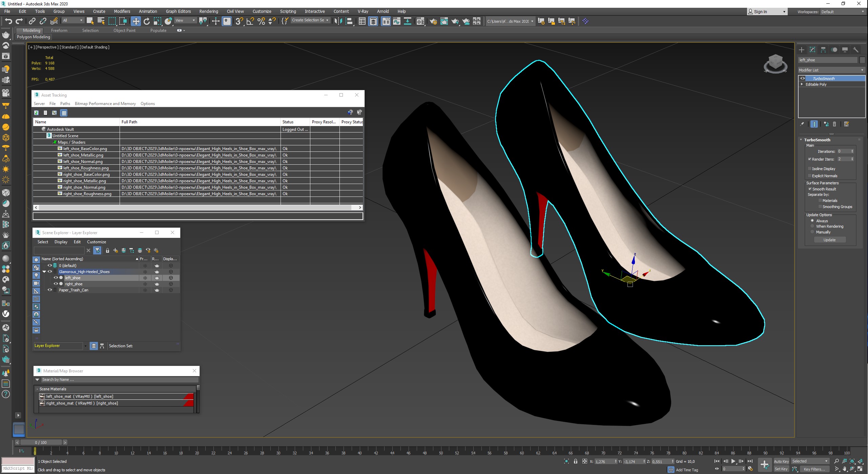Click Update button in TurboSmooth panel
This screenshot has height=474, width=868.
click(x=828, y=240)
